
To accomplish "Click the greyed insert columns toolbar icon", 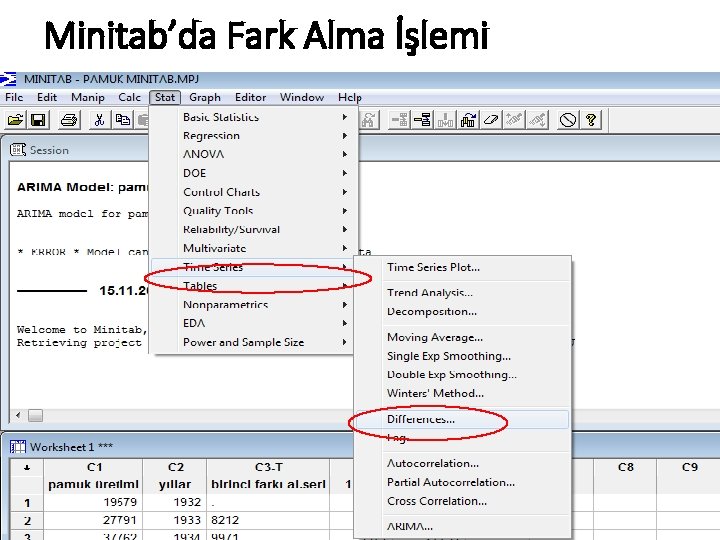I will (445, 120).
